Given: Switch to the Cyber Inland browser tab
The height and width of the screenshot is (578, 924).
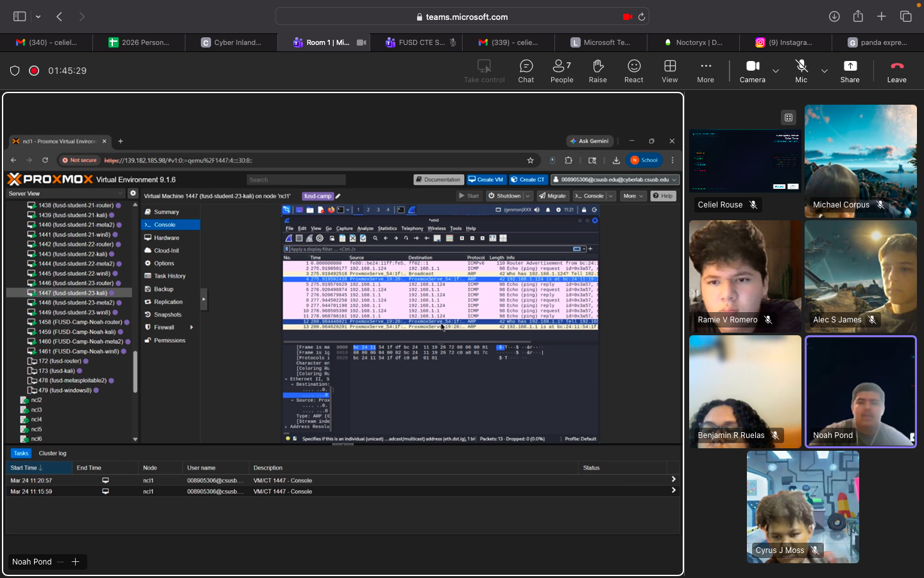Looking at the screenshot, I should [231, 42].
